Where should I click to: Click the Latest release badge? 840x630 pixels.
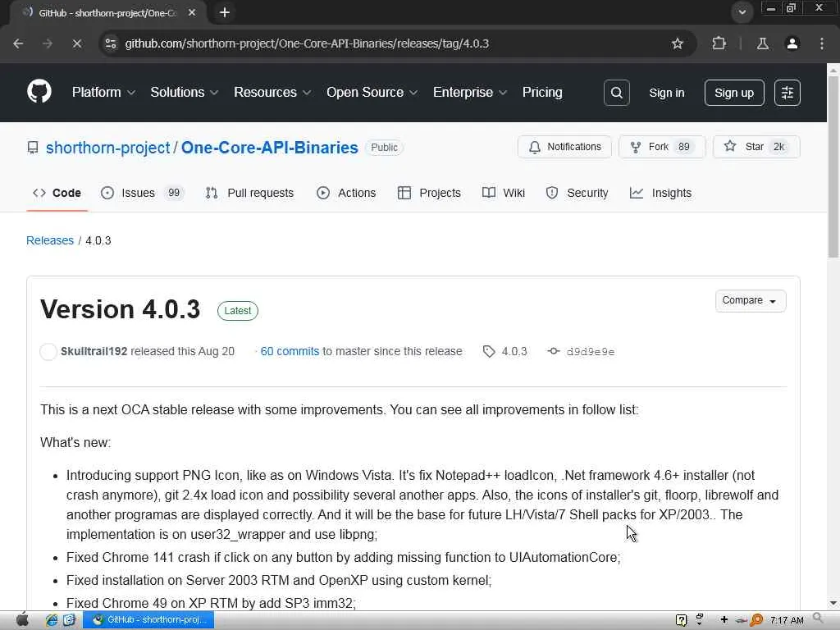(238, 311)
